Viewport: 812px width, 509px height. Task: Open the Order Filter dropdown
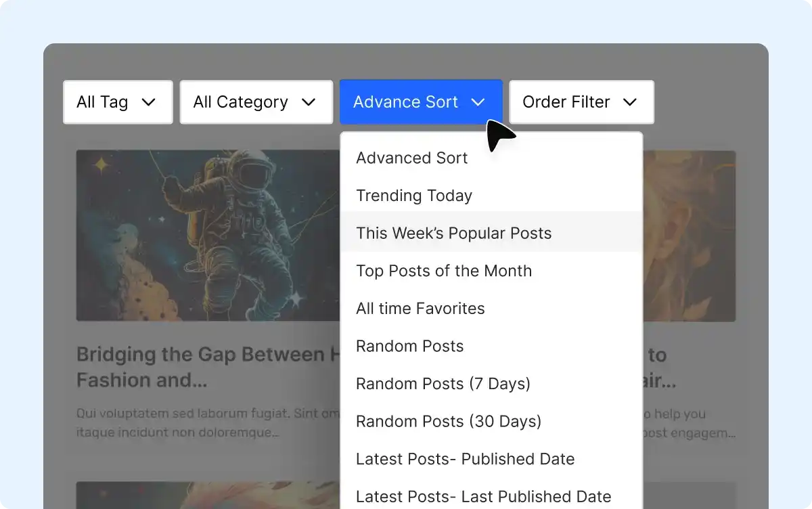click(581, 102)
